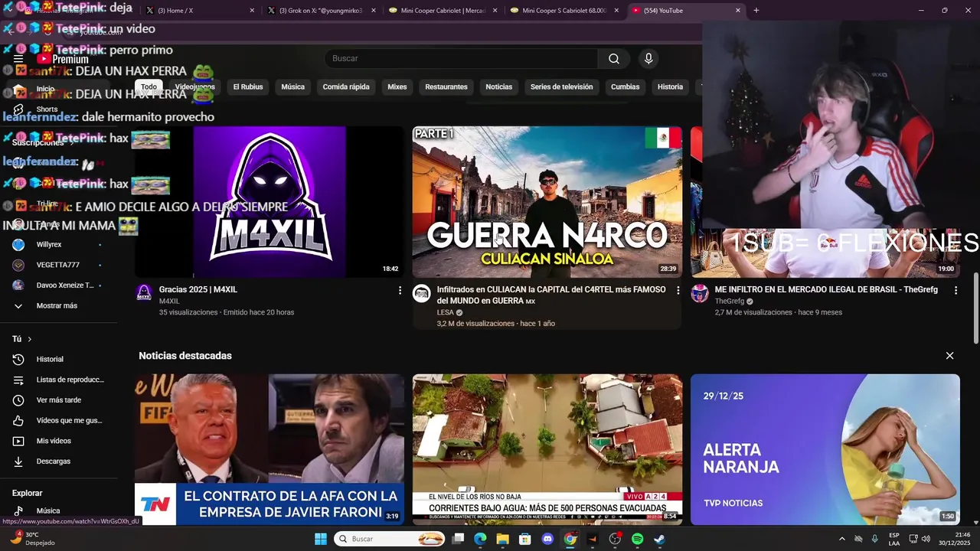The height and width of the screenshot is (551, 980).
Task: Dismiss the Noticias destacadas section
Action: [x=949, y=356]
